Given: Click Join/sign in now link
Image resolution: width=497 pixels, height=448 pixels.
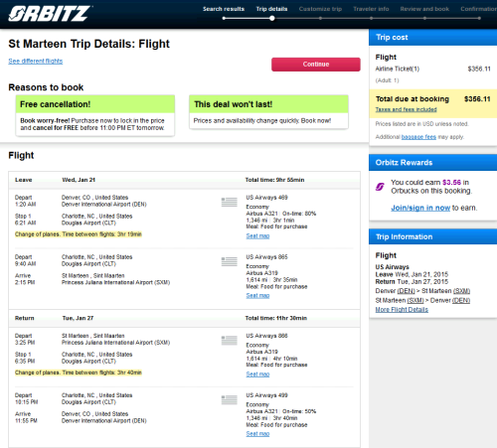Looking at the screenshot, I should [420, 208].
